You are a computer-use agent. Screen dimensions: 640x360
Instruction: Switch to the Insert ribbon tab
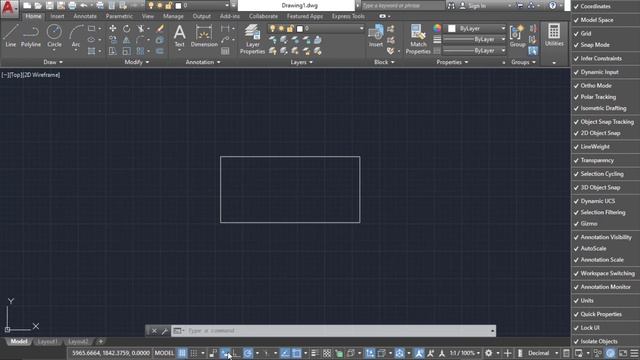point(58,16)
